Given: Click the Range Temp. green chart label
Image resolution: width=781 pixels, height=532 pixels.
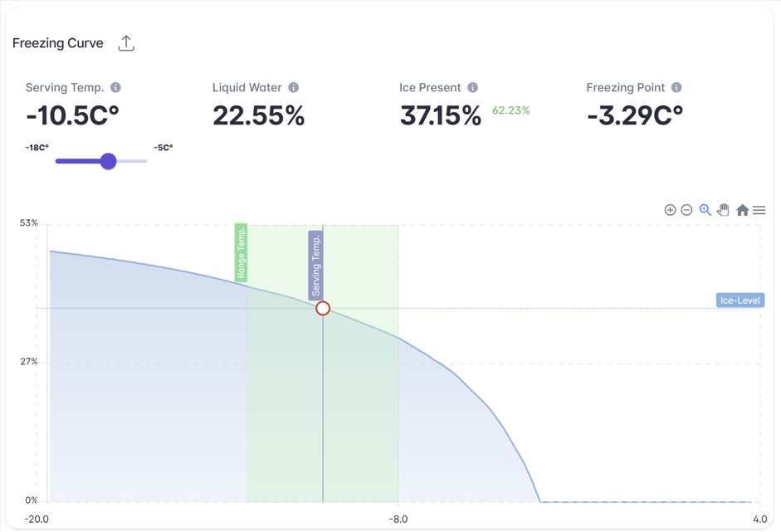Looking at the screenshot, I should click(241, 252).
